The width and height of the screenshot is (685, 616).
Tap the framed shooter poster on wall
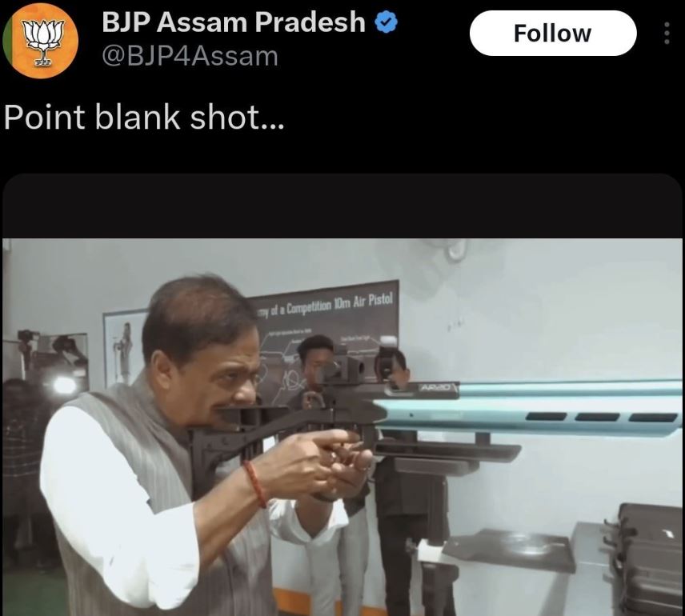[x=125, y=348]
